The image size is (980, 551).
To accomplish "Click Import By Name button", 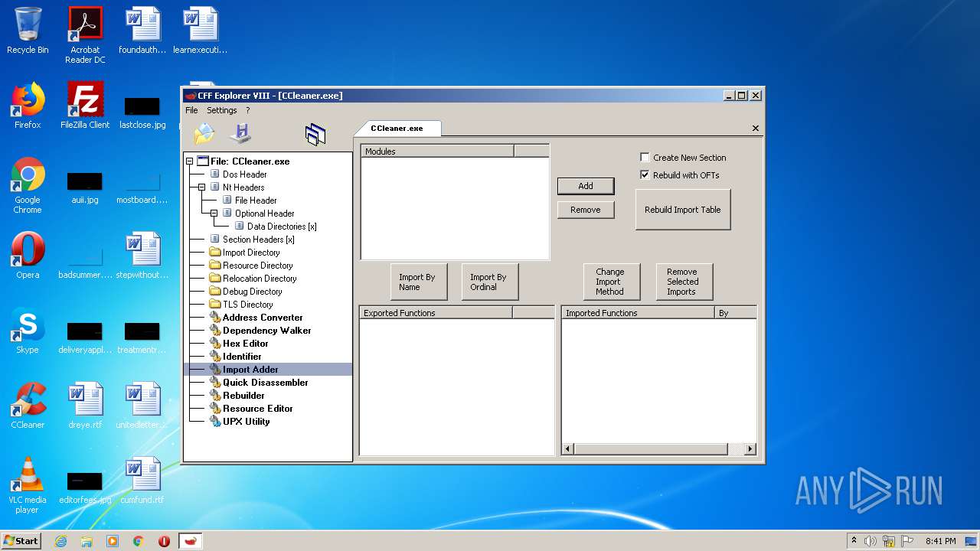I will tap(417, 282).
